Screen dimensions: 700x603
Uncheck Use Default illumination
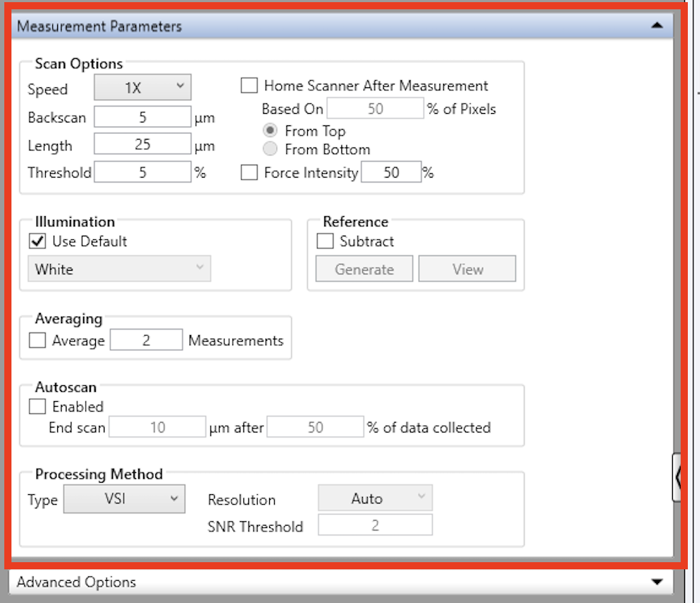(x=37, y=241)
